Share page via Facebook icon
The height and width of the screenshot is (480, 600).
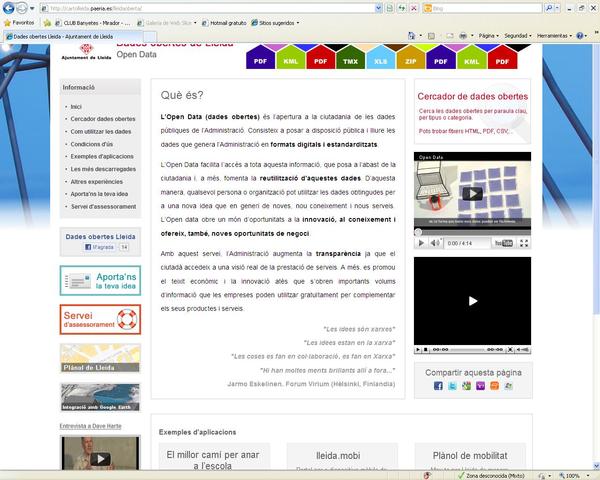tap(438, 386)
